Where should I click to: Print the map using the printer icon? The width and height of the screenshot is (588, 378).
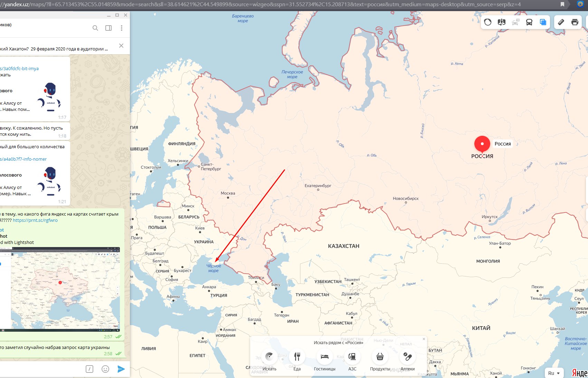(575, 22)
